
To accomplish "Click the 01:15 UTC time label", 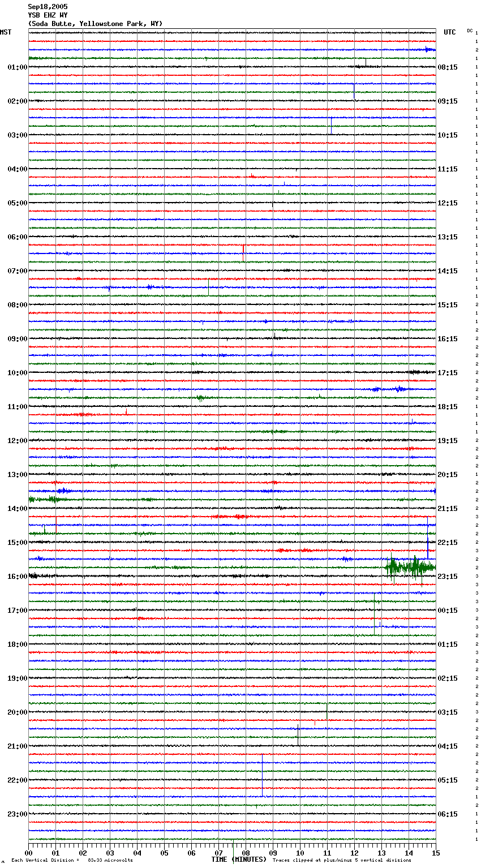I will tap(448, 644).
